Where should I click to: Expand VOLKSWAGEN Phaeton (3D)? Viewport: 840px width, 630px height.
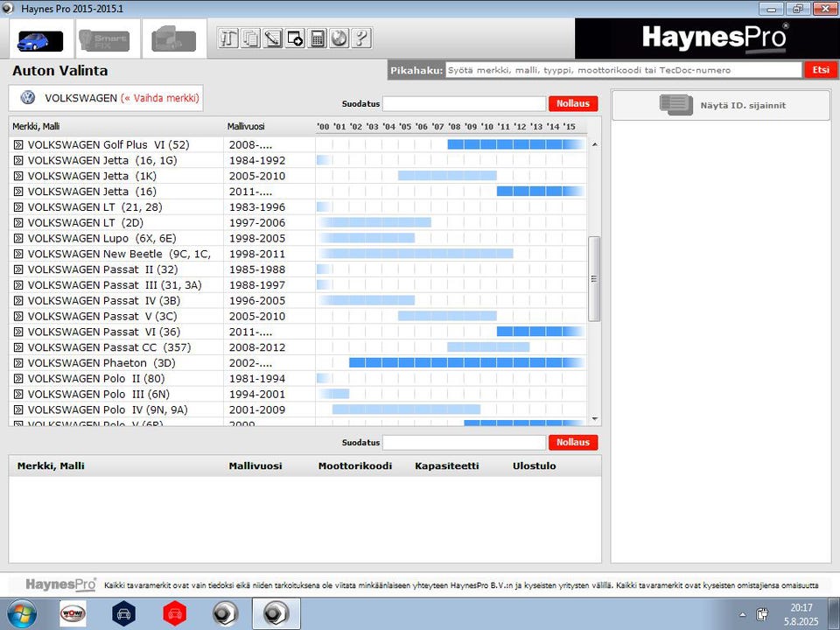pyautogui.click(x=18, y=362)
